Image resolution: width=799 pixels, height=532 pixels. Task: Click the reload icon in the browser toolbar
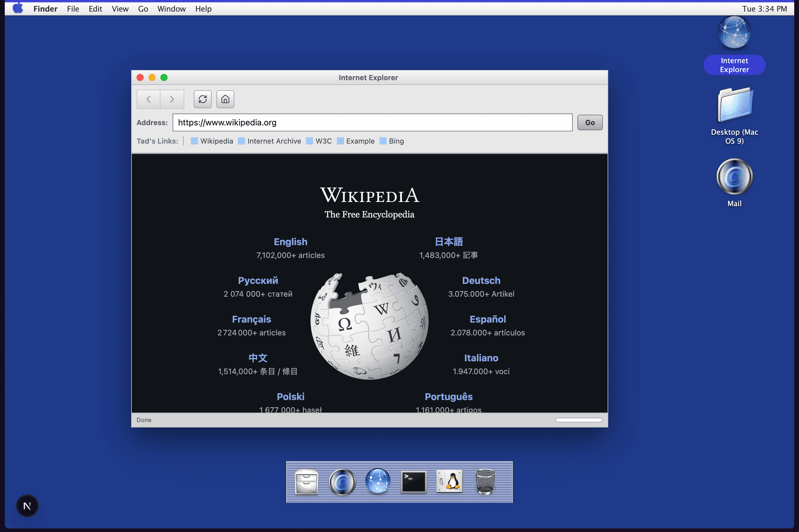[203, 99]
